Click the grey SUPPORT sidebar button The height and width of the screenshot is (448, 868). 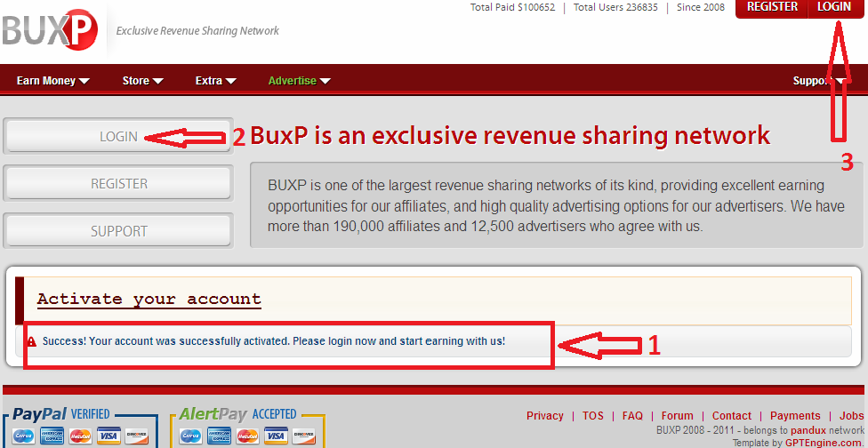point(118,231)
